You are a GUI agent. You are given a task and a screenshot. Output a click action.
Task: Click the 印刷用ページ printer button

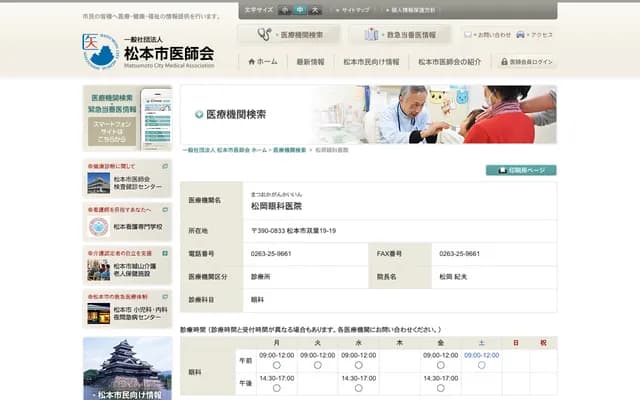point(521,170)
